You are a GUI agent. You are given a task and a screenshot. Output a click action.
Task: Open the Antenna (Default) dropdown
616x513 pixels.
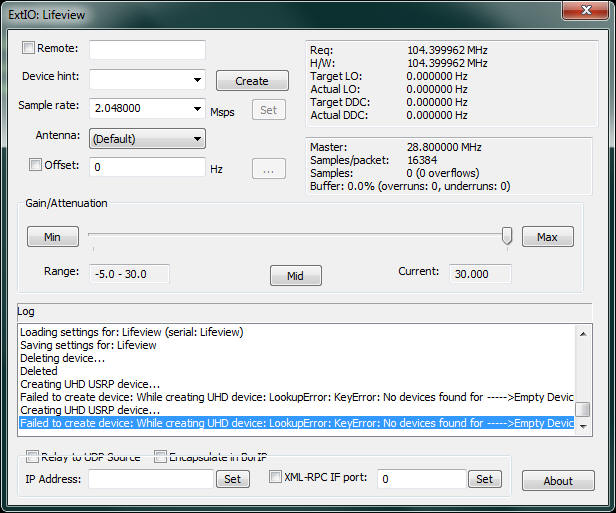(147, 139)
